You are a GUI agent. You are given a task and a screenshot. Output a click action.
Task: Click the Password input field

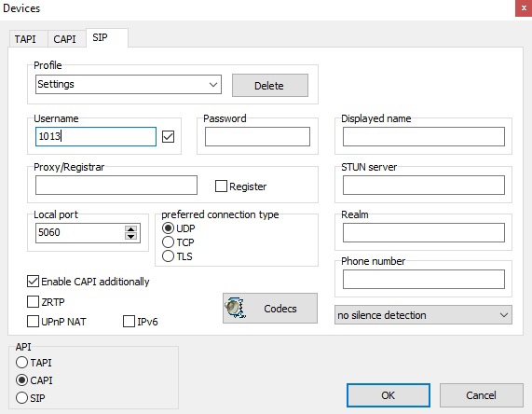coord(257,136)
